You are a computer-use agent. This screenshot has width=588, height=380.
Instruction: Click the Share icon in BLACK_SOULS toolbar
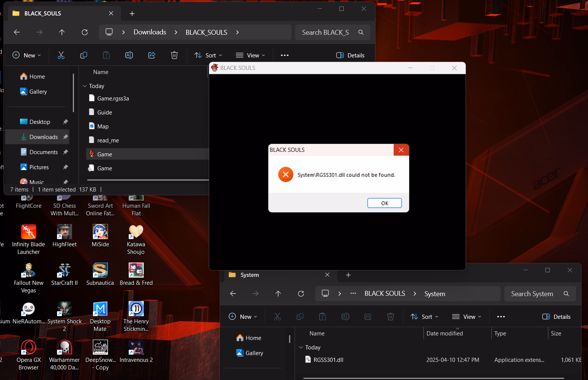(152, 55)
